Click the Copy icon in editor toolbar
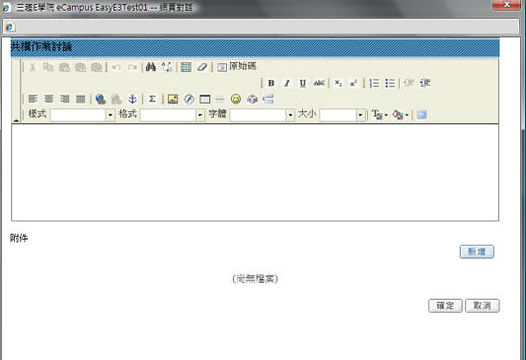This screenshot has height=360, width=526. [x=48, y=67]
